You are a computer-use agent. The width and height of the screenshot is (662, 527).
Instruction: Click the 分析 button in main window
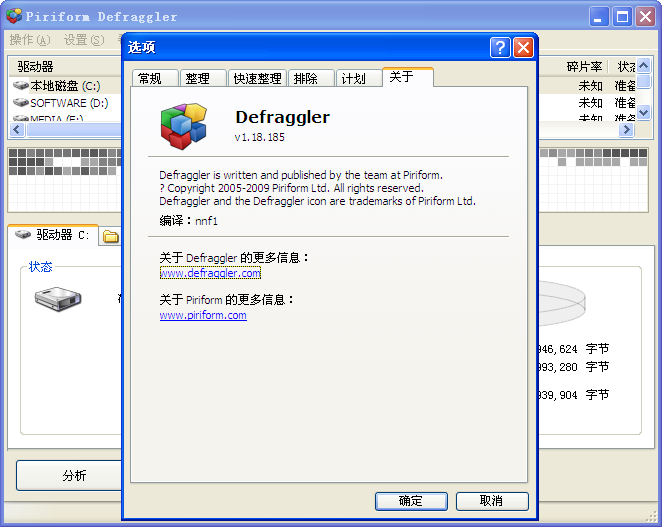(70, 475)
